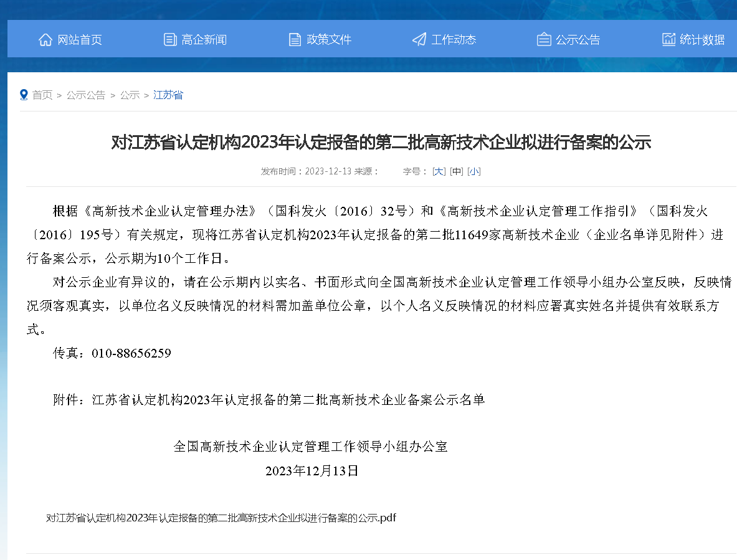
Task: Select the 高企新闻 nav text
Action: tap(204, 40)
